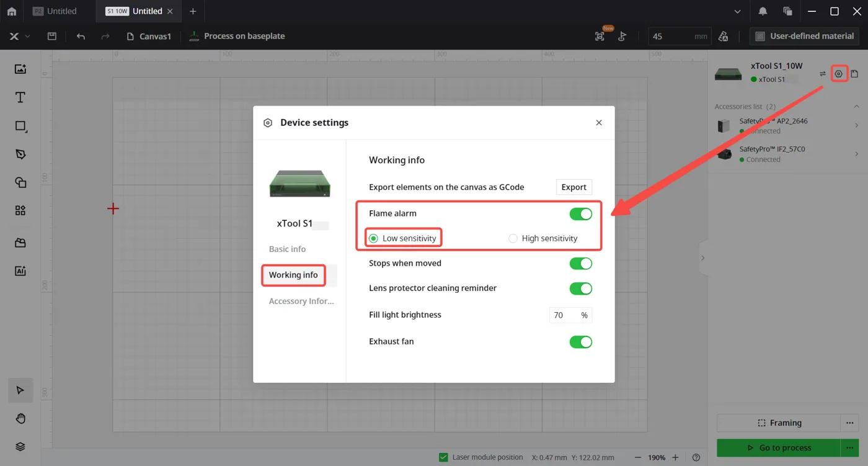This screenshot has width=868, height=466.
Task: Click the xTool S1 device thumbnail in dialog
Action: 299,184
